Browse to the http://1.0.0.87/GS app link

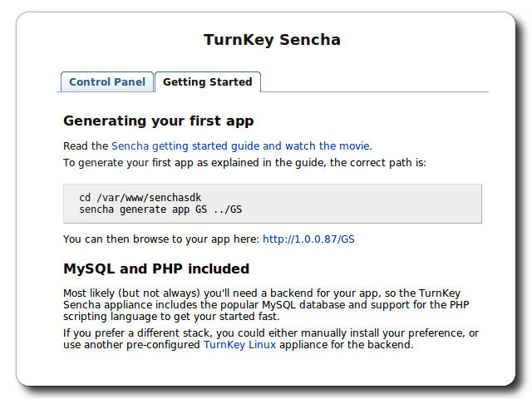(x=308, y=239)
